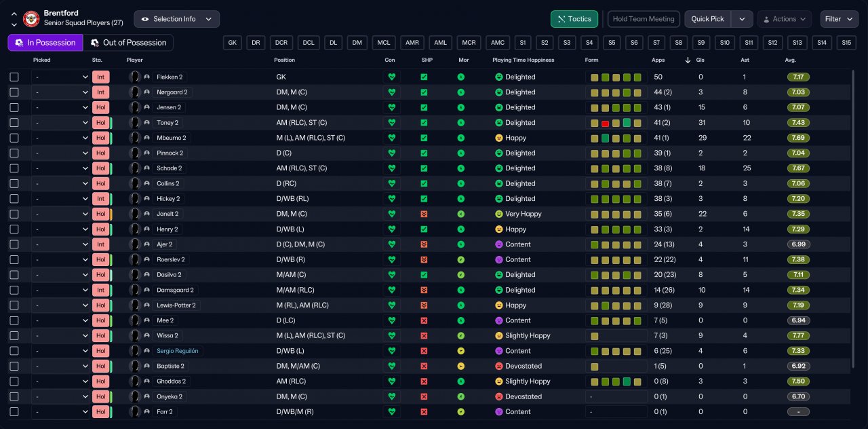Click Mbeumo's happy face icon
This screenshot has width=868, height=429.
498,138
